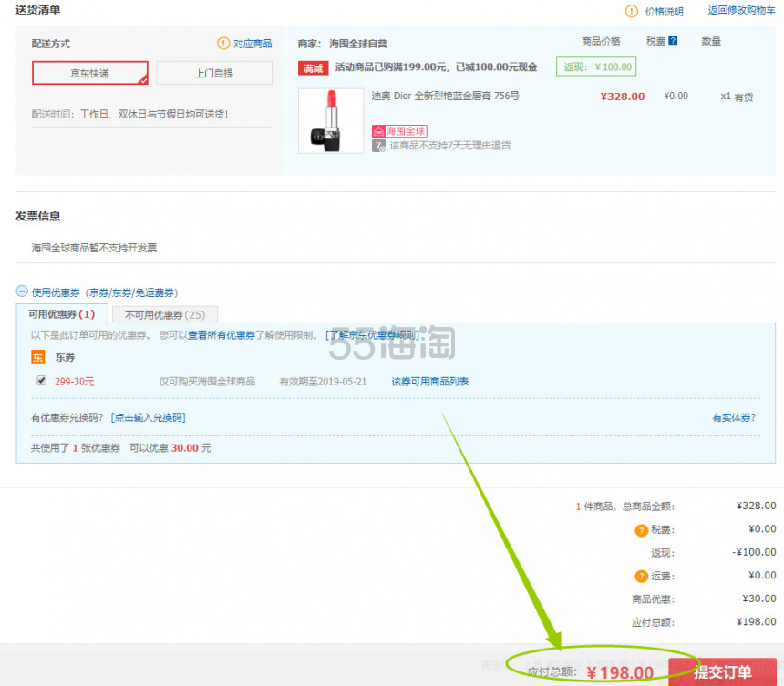Image resolution: width=784 pixels, height=686 pixels.
Task: Click 返回修改购物车 link
Action: click(741, 11)
